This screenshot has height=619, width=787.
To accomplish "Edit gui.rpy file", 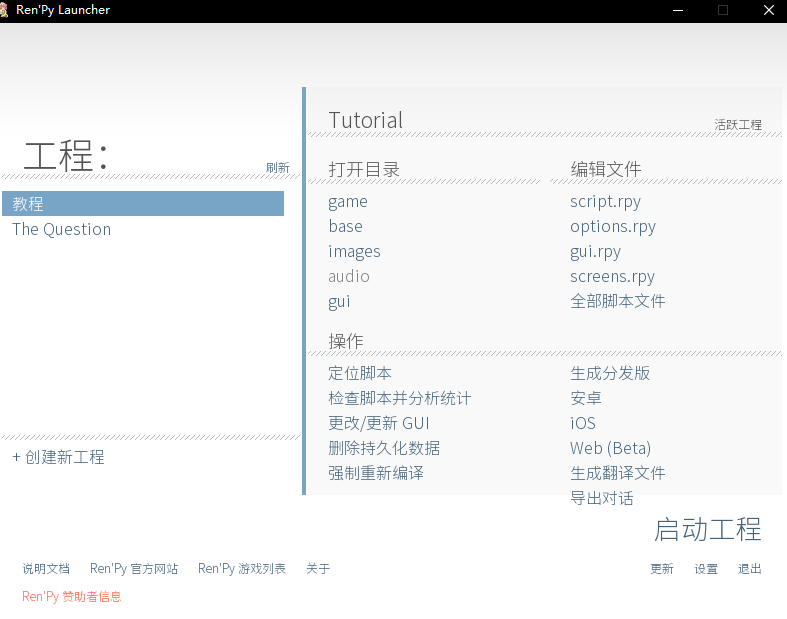I will click(595, 252).
